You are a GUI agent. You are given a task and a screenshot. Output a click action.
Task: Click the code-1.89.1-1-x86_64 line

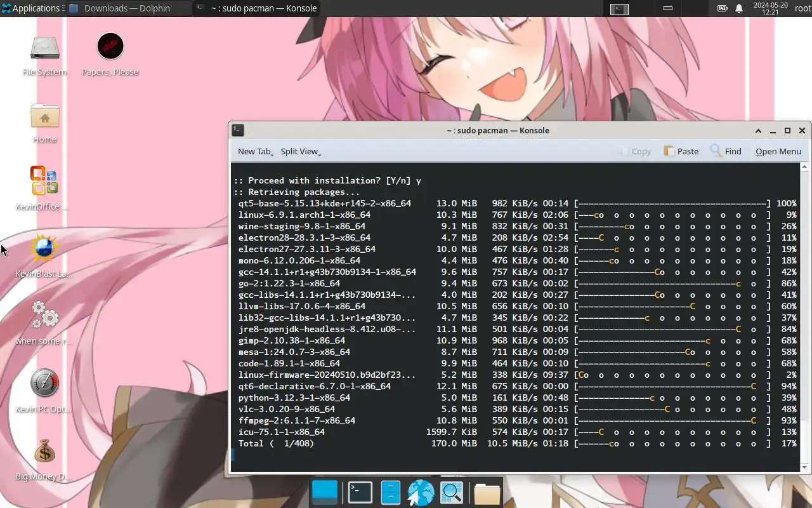pos(517,363)
